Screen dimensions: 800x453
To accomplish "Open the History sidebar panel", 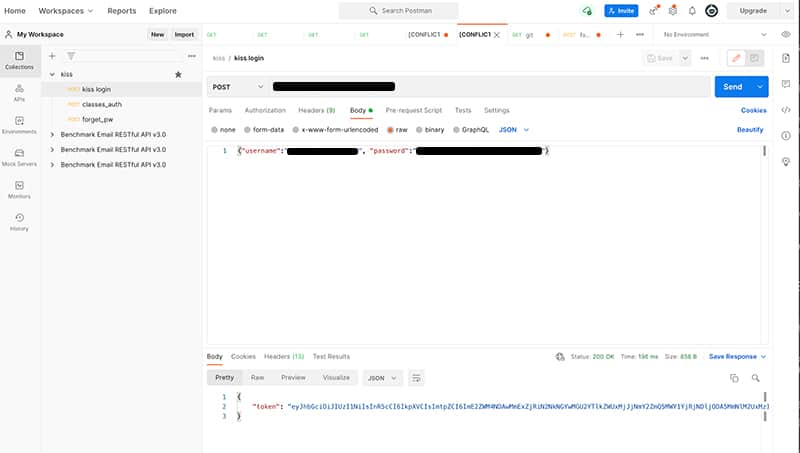I will (x=19, y=222).
